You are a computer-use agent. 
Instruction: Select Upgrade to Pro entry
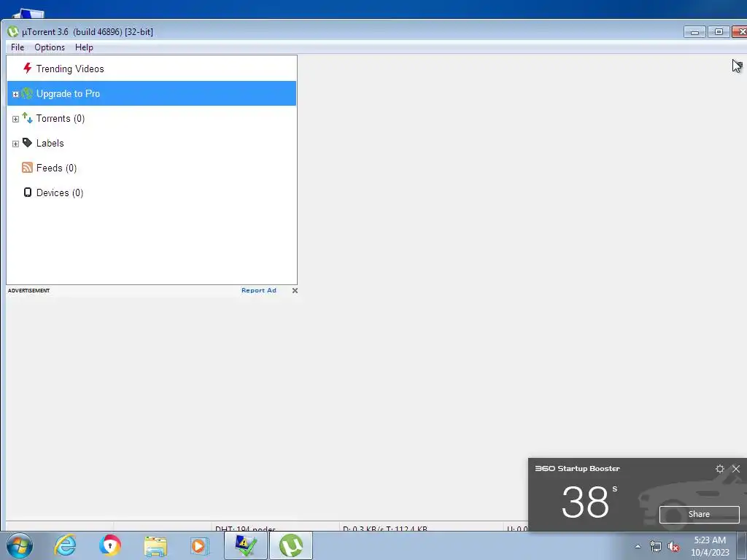[152, 93]
